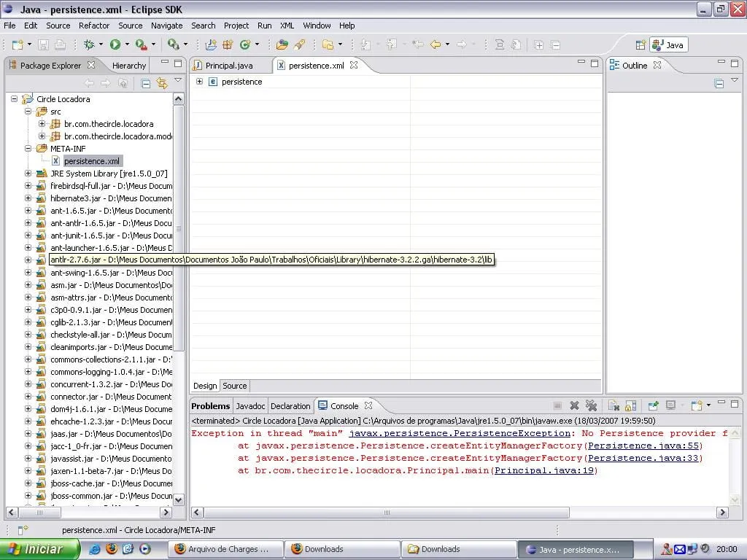Click the Iniciar start button on taskbar
Screen dimensions: 747x560
[39, 549]
